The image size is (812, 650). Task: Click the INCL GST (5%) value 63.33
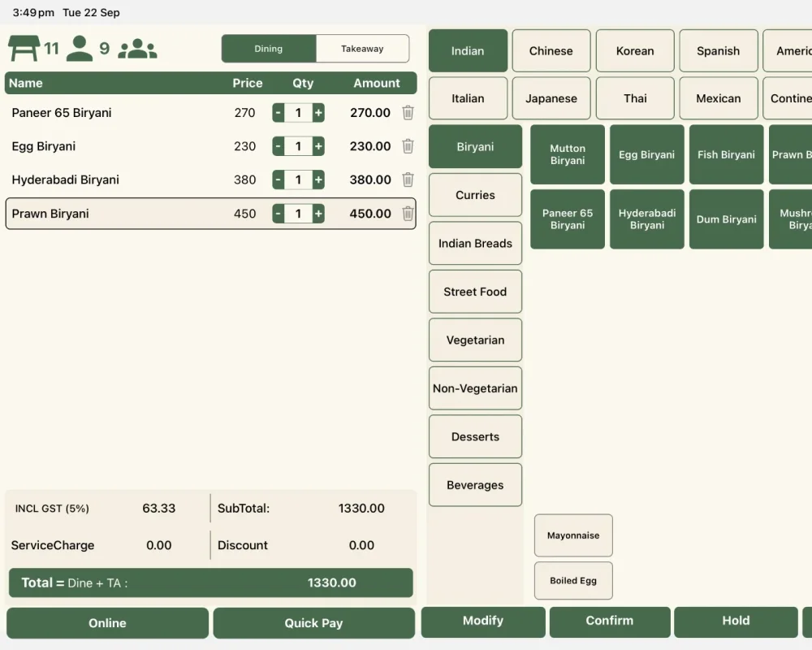(x=159, y=509)
